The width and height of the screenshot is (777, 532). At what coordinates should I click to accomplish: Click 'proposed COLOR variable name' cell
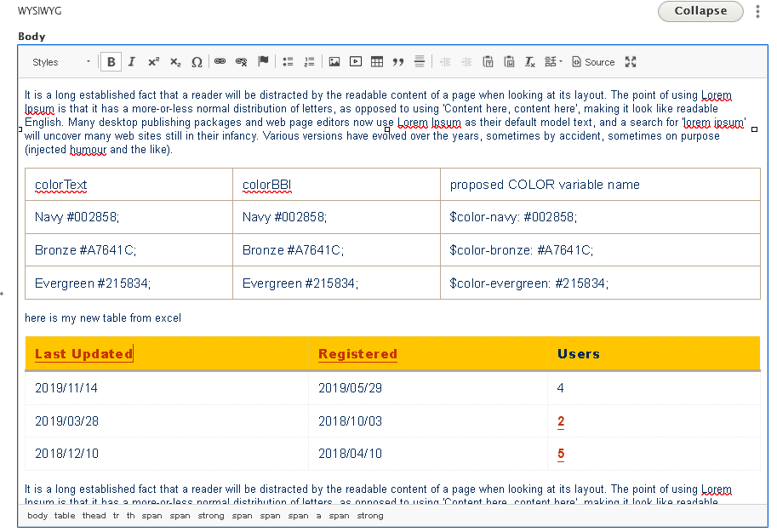[600, 185]
